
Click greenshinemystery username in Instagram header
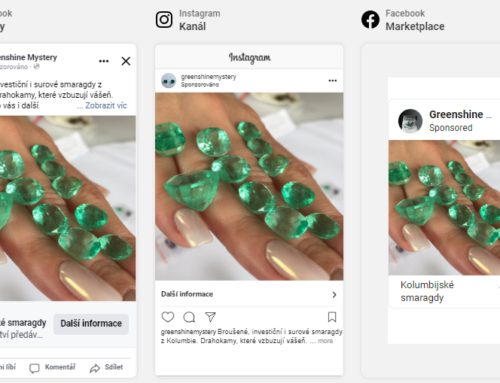pyautogui.click(x=208, y=77)
